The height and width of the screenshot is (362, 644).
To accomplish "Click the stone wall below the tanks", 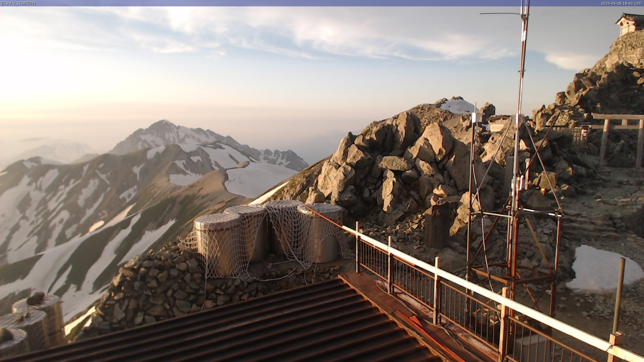I will tap(161, 288).
